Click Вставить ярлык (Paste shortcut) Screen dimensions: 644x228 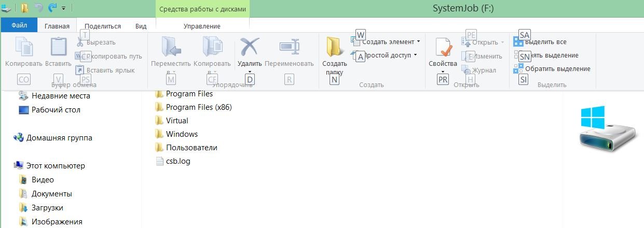pyautogui.click(x=110, y=70)
